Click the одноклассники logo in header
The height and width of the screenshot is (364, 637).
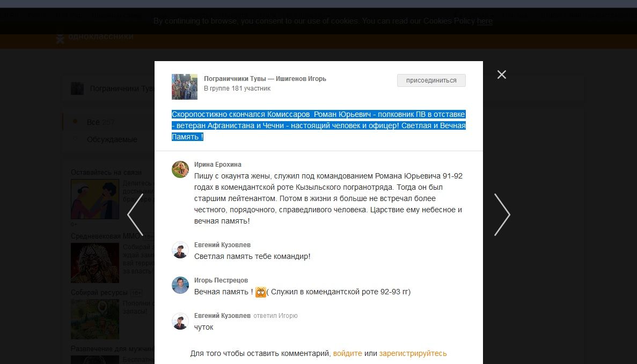tap(94, 36)
